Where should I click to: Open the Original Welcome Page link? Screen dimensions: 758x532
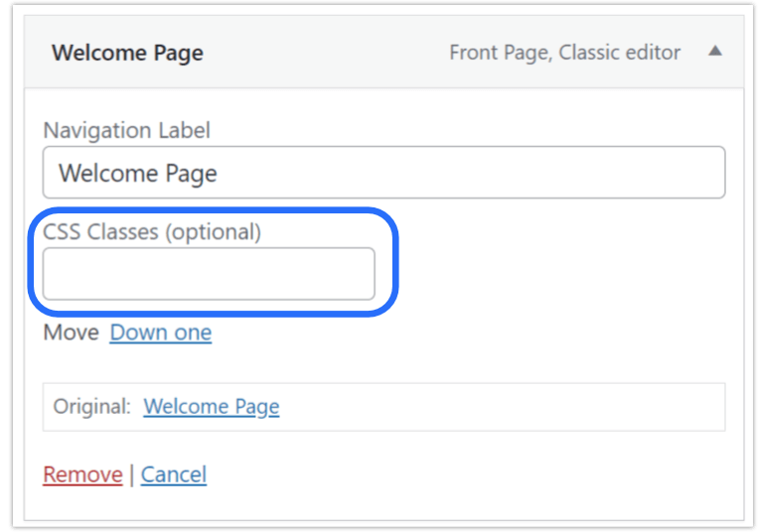coord(212,407)
